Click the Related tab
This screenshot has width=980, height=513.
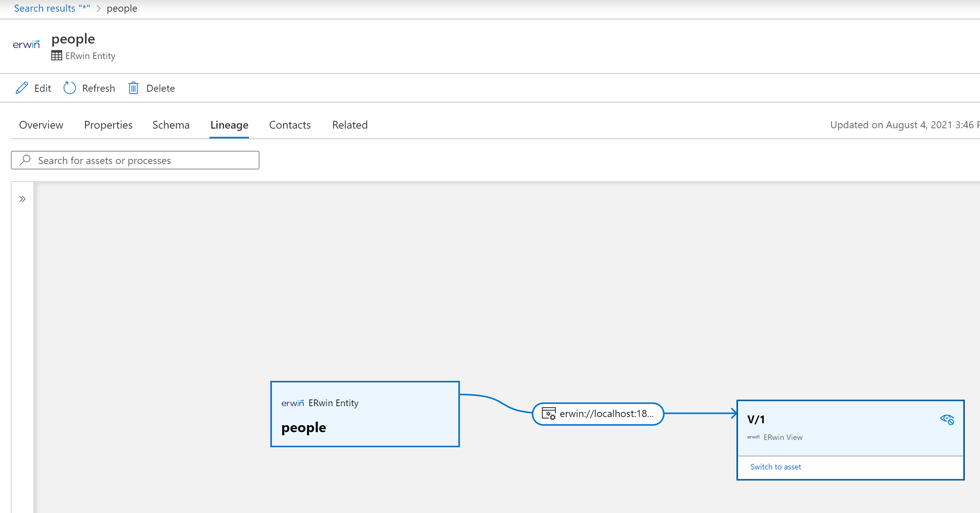[350, 124]
